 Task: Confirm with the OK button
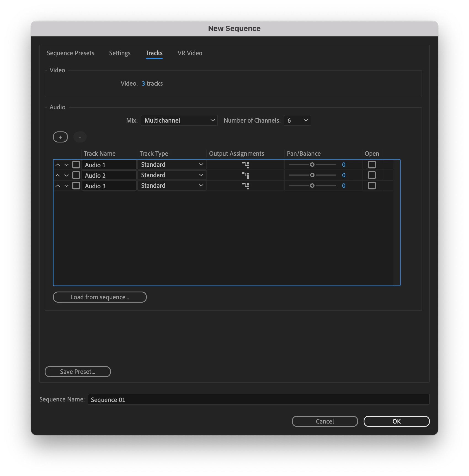pos(396,421)
